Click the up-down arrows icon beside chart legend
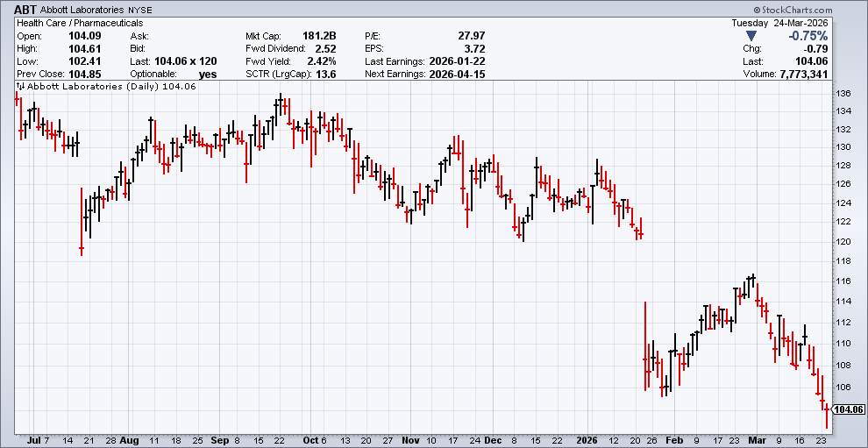The width and height of the screenshot is (868, 448). (x=20, y=87)
